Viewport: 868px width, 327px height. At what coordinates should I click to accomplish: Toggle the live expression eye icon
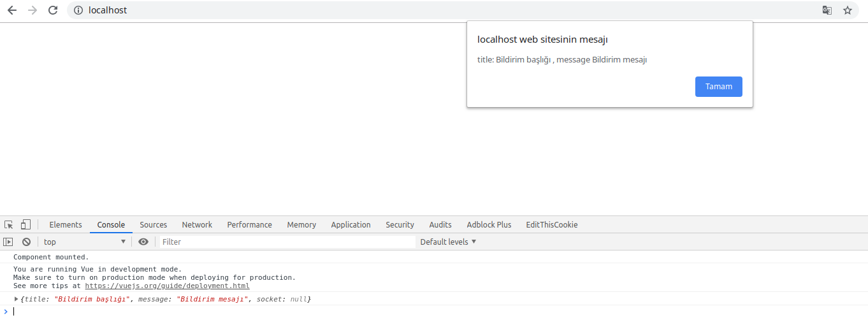(143, 242)
